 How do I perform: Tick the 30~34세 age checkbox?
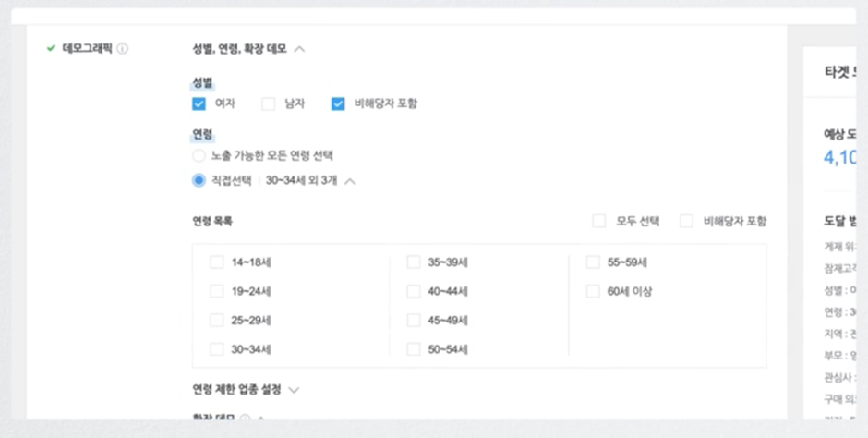216,349
